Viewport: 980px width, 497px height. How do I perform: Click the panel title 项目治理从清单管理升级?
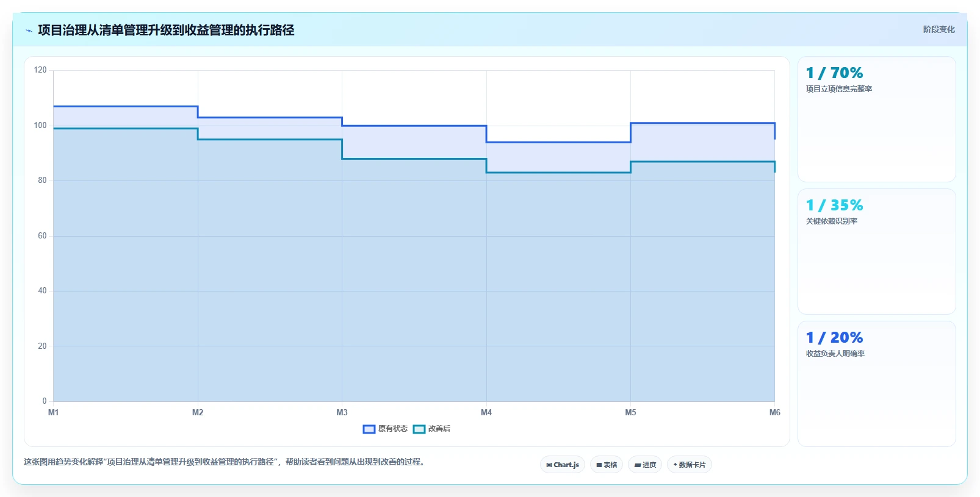pos(166,30)
